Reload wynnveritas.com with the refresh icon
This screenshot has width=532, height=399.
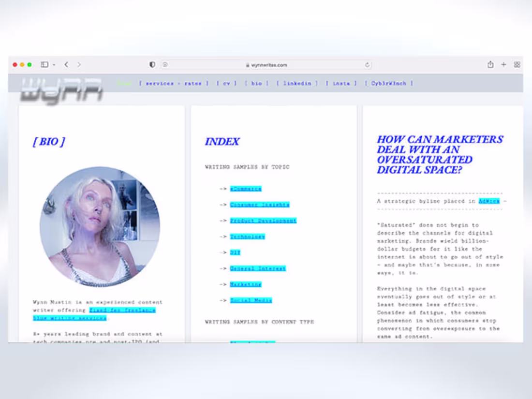click(366, 64)
